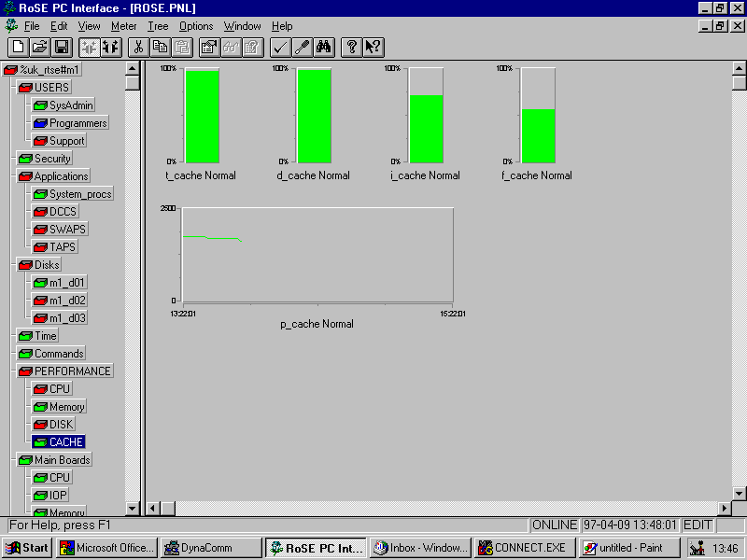Select the m1_d02 disk tree node

(67, 301)
